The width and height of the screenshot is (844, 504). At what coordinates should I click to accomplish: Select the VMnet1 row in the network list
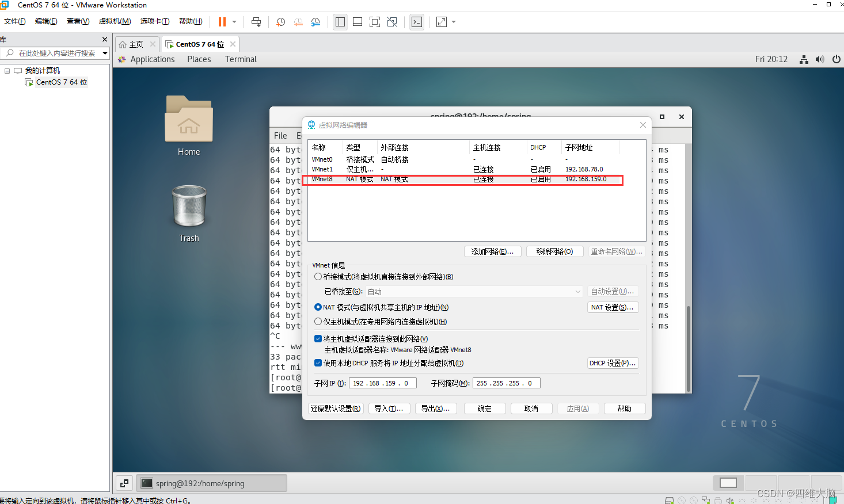click(x=477, y=169)
